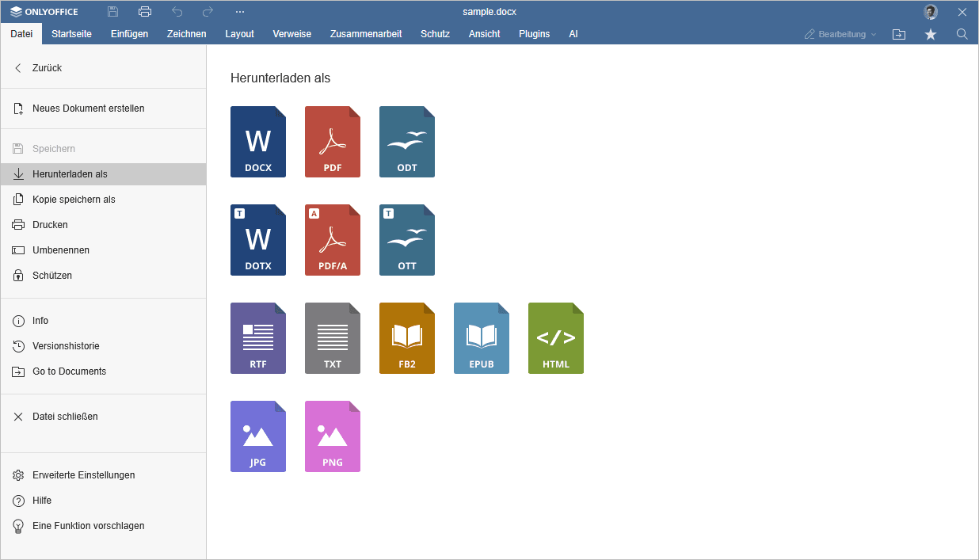979x560 pixels.
Task: Select the RTF file format
Action: pos(258,338)
